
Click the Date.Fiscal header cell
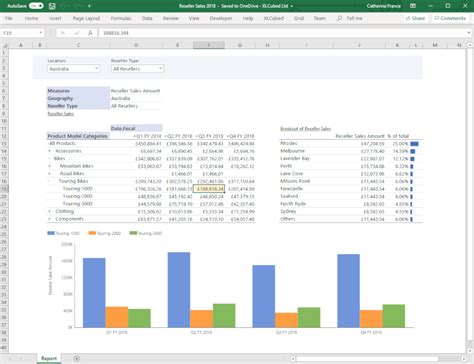[x=136, y=128]
